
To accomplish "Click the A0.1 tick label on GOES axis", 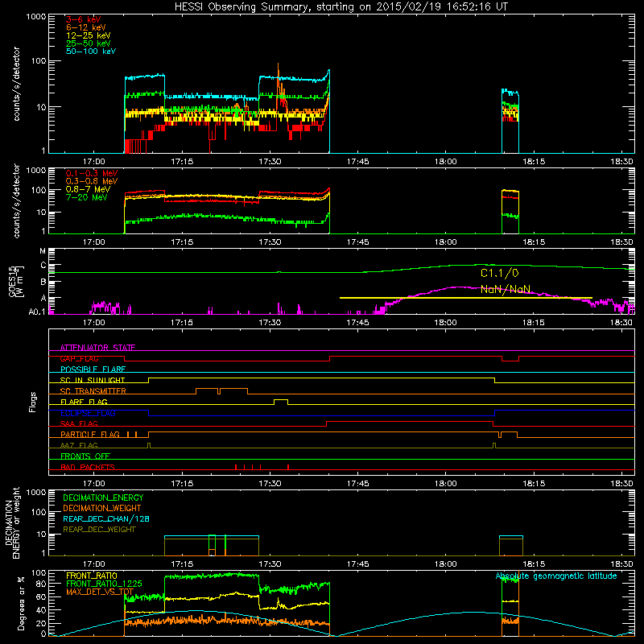I will [37, 312].
